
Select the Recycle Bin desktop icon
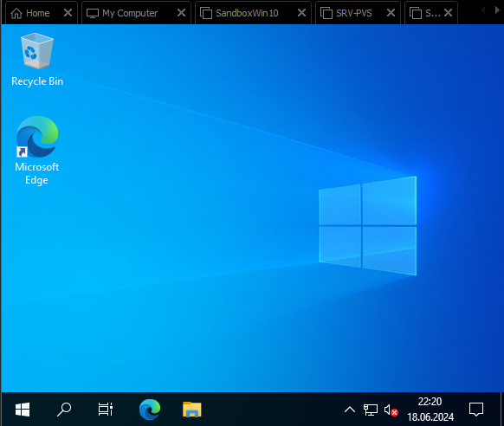pyautogui.click(x=37, y=60)
